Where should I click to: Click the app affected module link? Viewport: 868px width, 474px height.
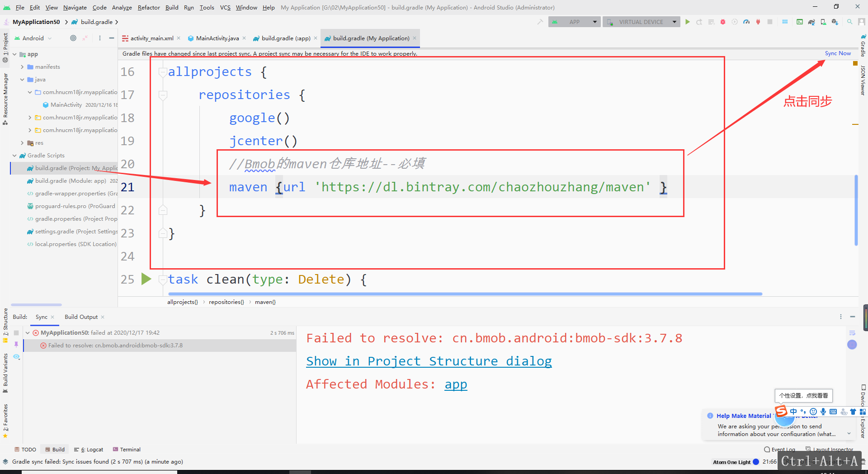(x=456, y=384)
